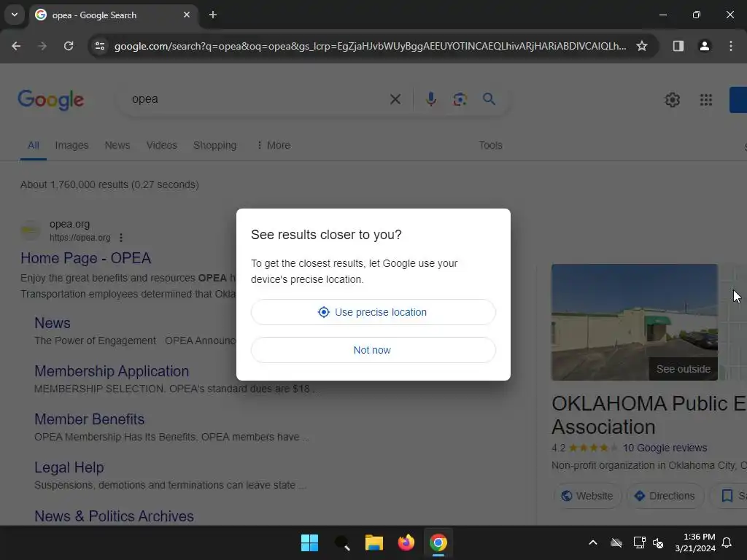This screenshot has width=747, height=560.
Task: Click the address bar URL
Action: click(x=370, y=46)
